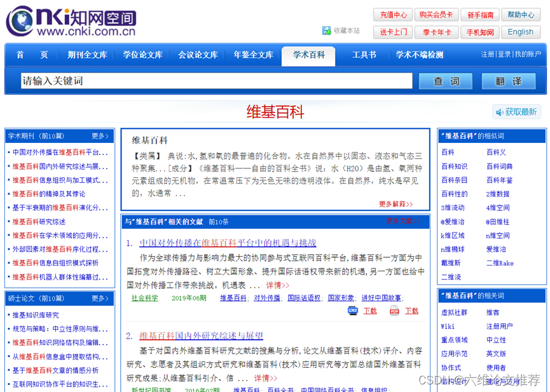The height and width of the screenshot is (392, 550).
Task: Click the 注册 link
Action: click(x=487, y=55)
